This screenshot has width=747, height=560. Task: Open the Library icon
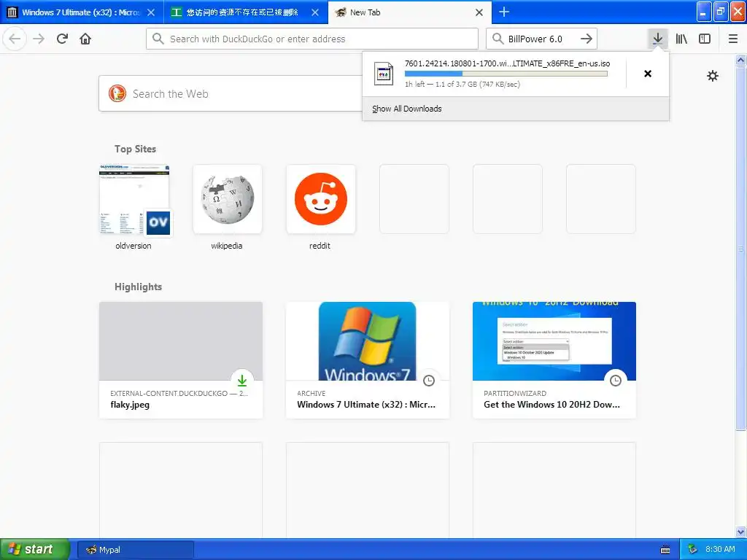(681, 39)
